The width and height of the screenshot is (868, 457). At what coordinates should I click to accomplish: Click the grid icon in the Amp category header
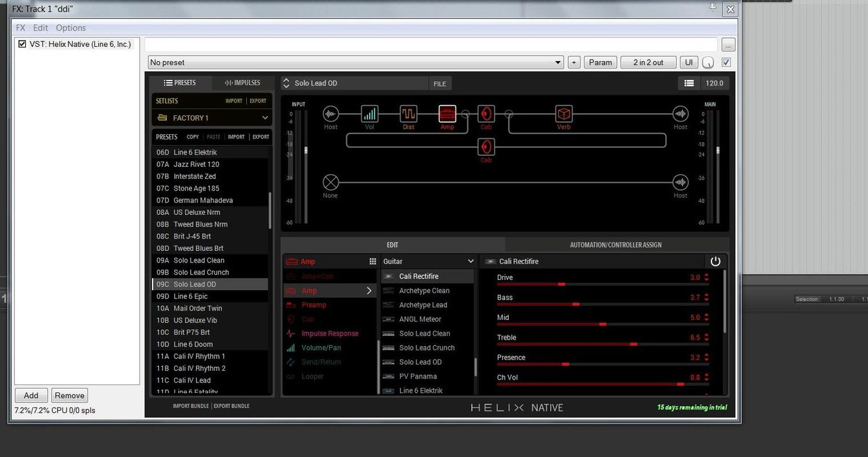(x=372, y=262)
